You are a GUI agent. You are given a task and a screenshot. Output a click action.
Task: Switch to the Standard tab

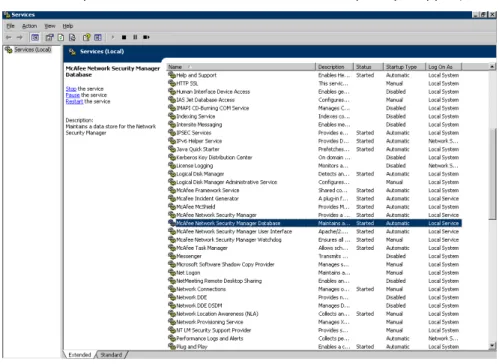coord(111,355)
